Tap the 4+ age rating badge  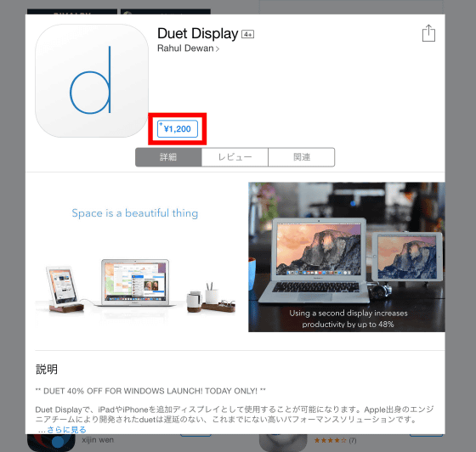pos(247,34)
